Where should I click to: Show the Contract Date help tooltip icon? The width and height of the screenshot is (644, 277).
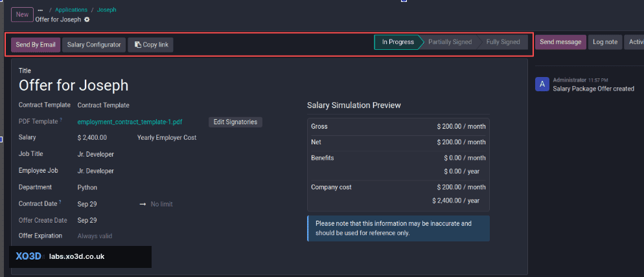click(60, 202)
